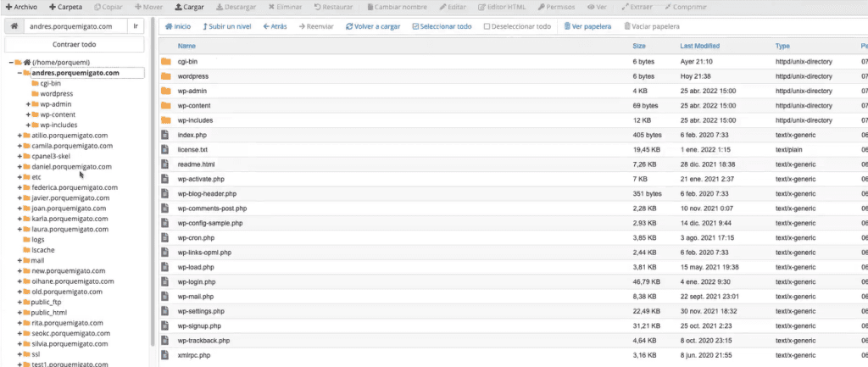This screenshot has width=868, height=367.
Task: Click the Ir button
Action: click(136, 26)
